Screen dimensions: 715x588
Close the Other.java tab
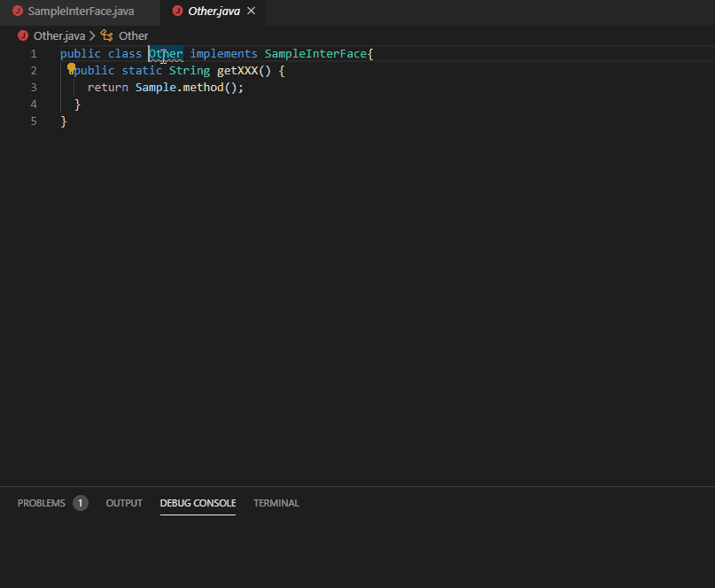click(x=252, y=11)
